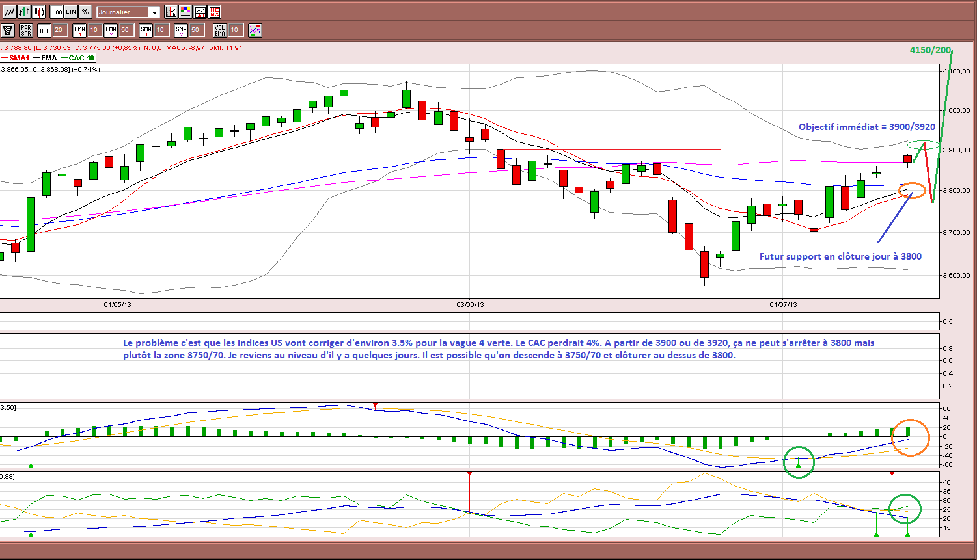Click the DMI 11,91 value readout
977x560 pixels.
[225, 47]
